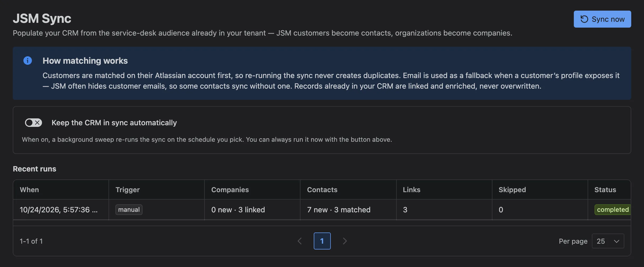
Task: Go to the previous page of runs
Action: (x=300, y=241)
